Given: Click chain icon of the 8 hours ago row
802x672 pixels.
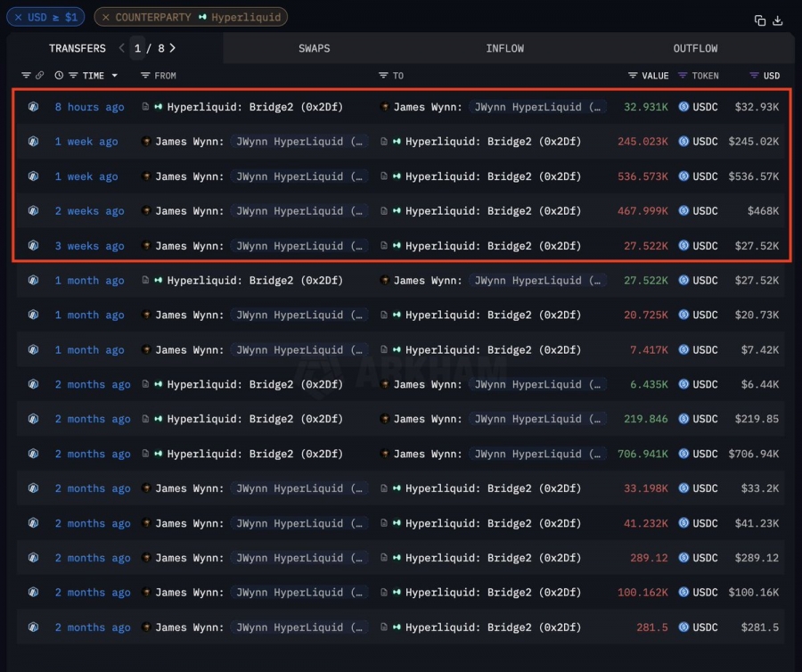Looking at the screenshot, I should (x=33, y=107).
